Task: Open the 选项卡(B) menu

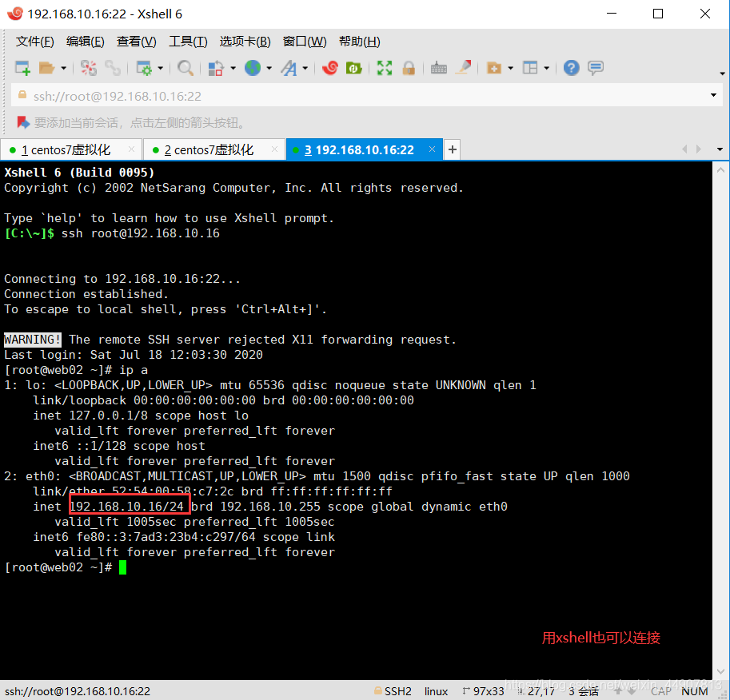Action: click(245, 42)
